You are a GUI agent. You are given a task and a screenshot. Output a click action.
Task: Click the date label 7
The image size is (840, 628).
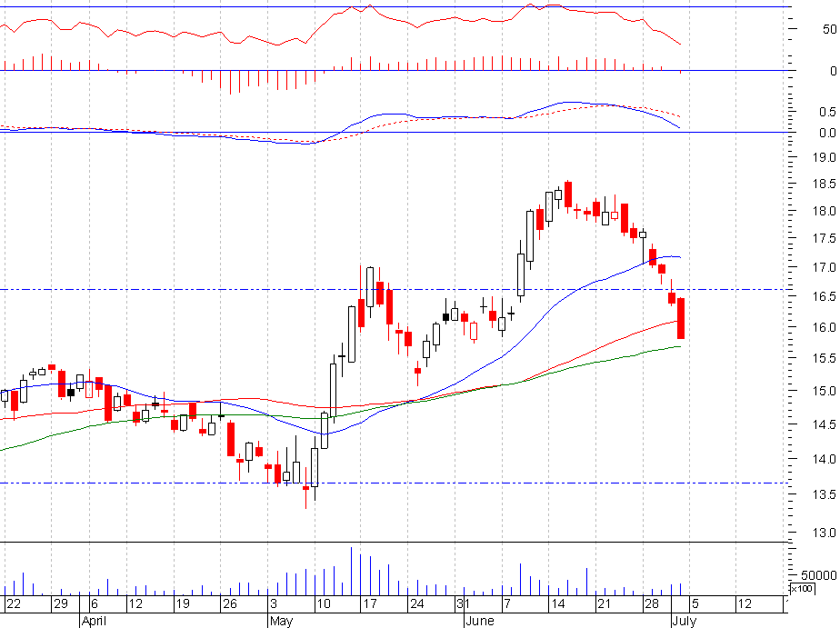tap(507, 603)
